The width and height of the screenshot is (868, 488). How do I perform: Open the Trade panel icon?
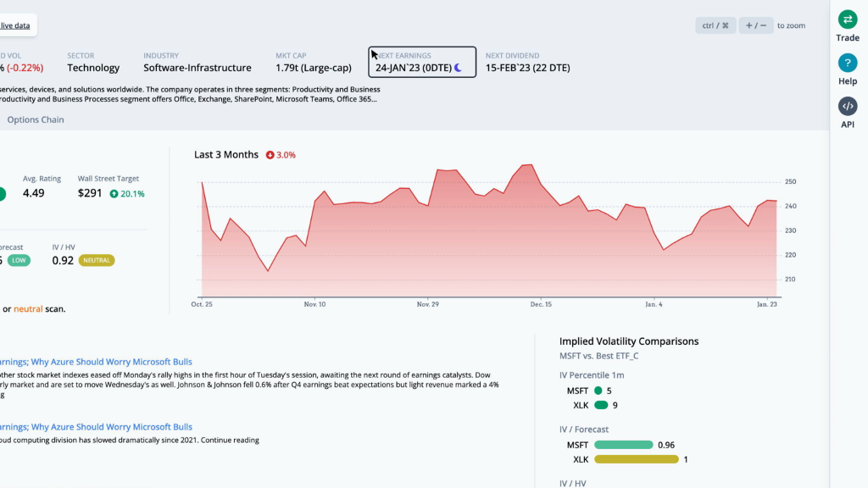tap(848, 19)
